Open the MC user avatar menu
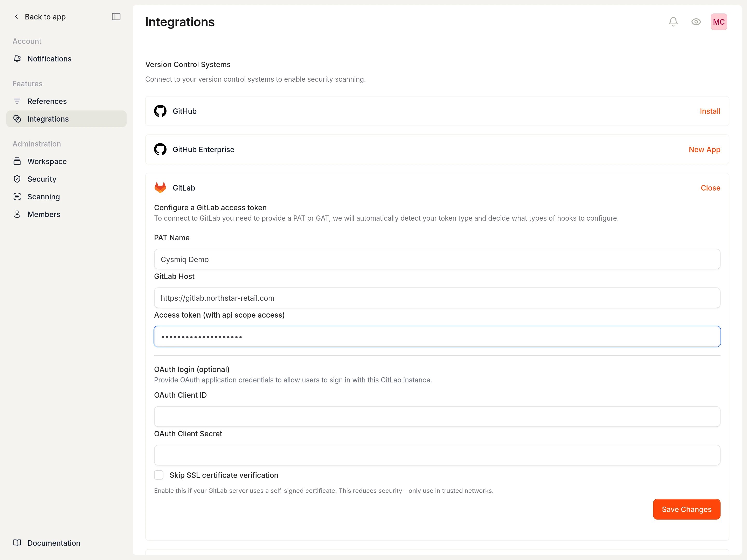 click(719, 22)
